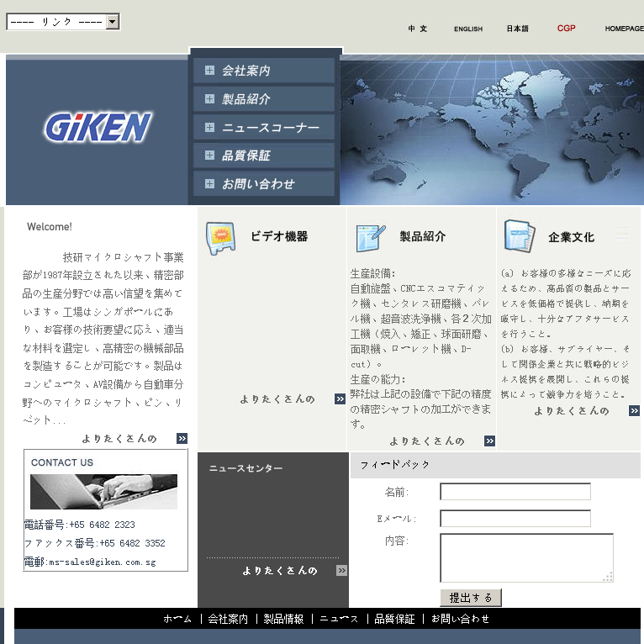Image resolution: width=644 pixels, height=644 pixels.
Task: Click the ms-sales@giken.com.sg email address
Action: pyautogui.click(x=103, y=562)
